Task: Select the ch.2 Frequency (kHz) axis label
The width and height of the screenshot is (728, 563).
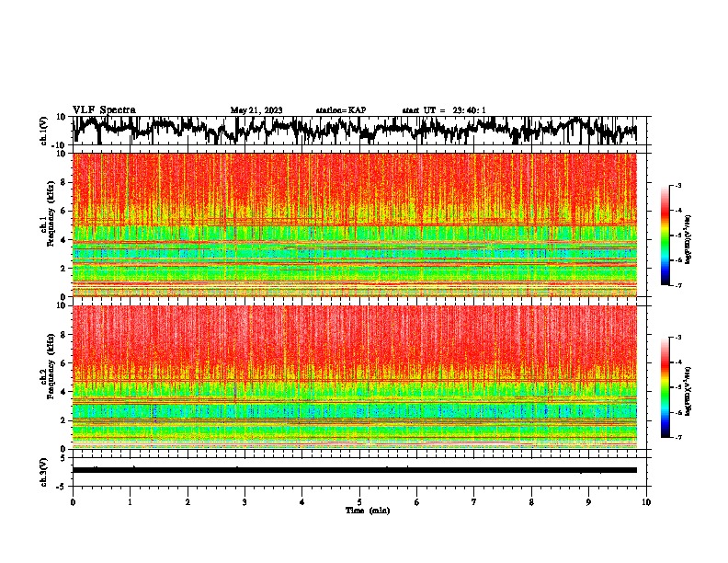Action: click(x=51, y=366)
